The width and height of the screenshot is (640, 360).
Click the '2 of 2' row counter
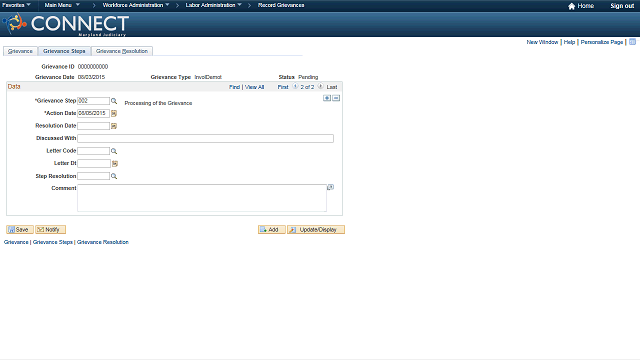307,87
